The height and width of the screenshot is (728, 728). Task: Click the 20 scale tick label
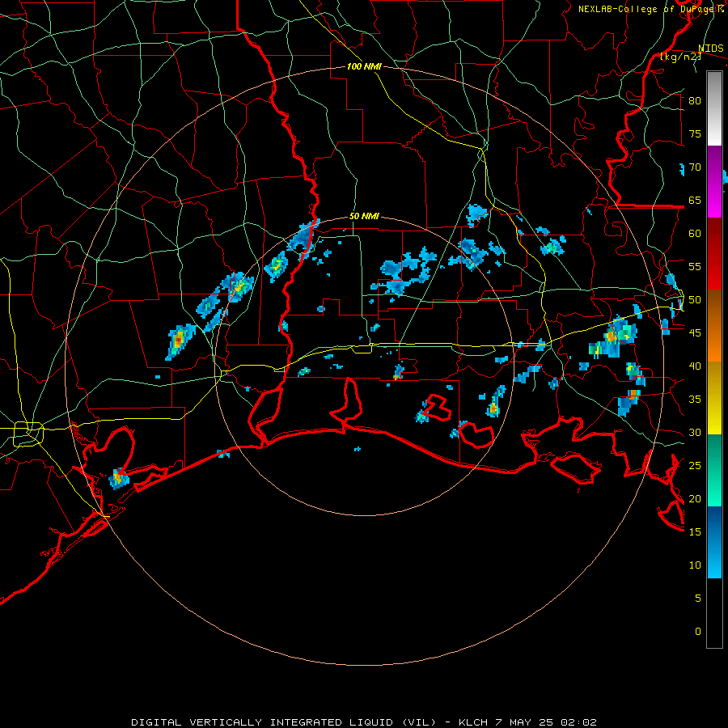click(x=695, y=499)
